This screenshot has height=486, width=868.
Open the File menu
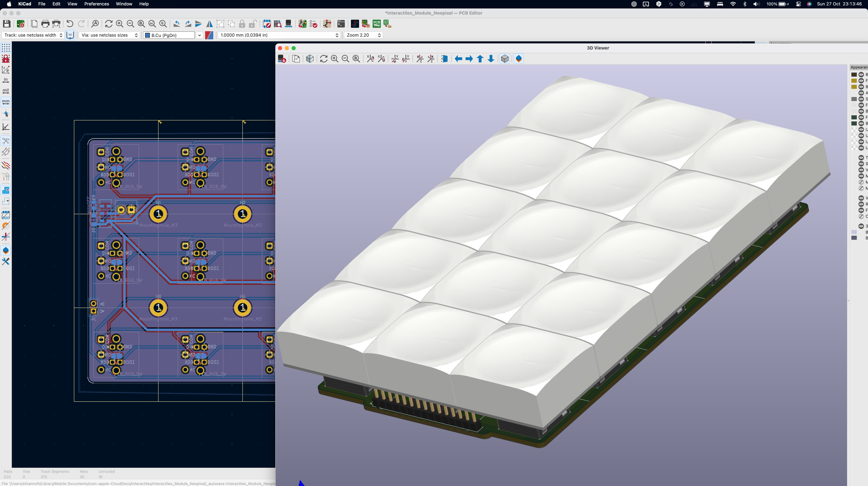(x=42, y=4)
